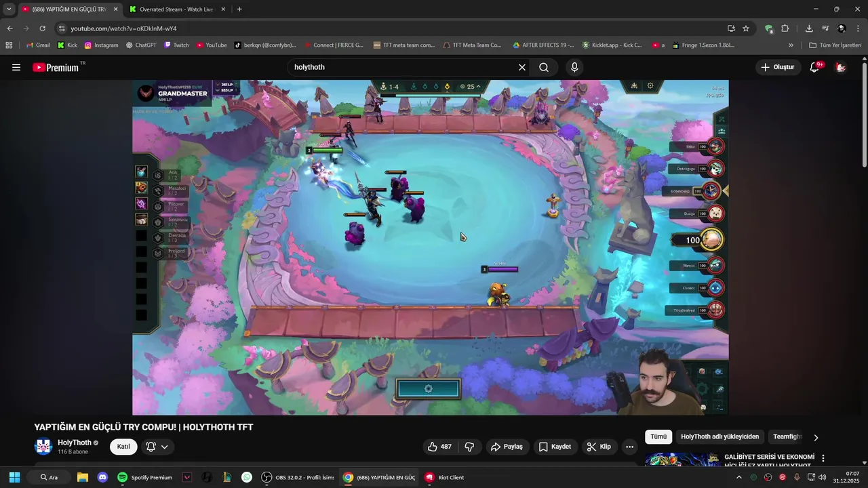Show more filter chips with right arrow
The width and height of the screenshot is (868, 488).
(x=816, y=437)
